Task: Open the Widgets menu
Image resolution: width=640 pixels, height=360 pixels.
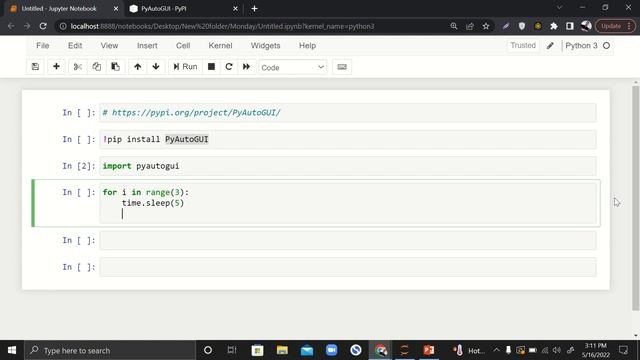Action: (x=265, y=46)
